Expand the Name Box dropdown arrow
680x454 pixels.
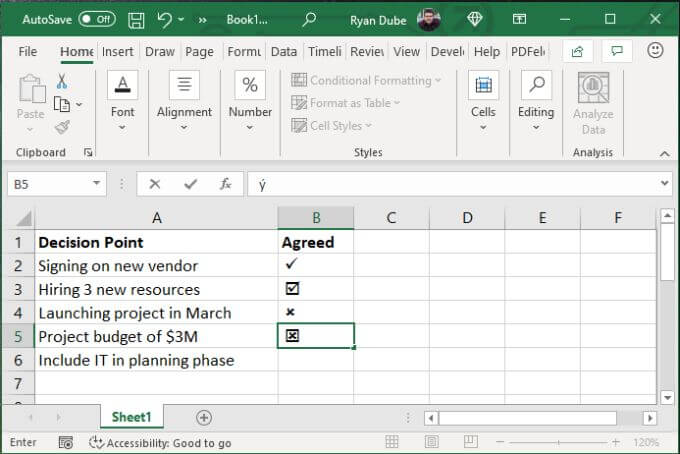point(97,184)
